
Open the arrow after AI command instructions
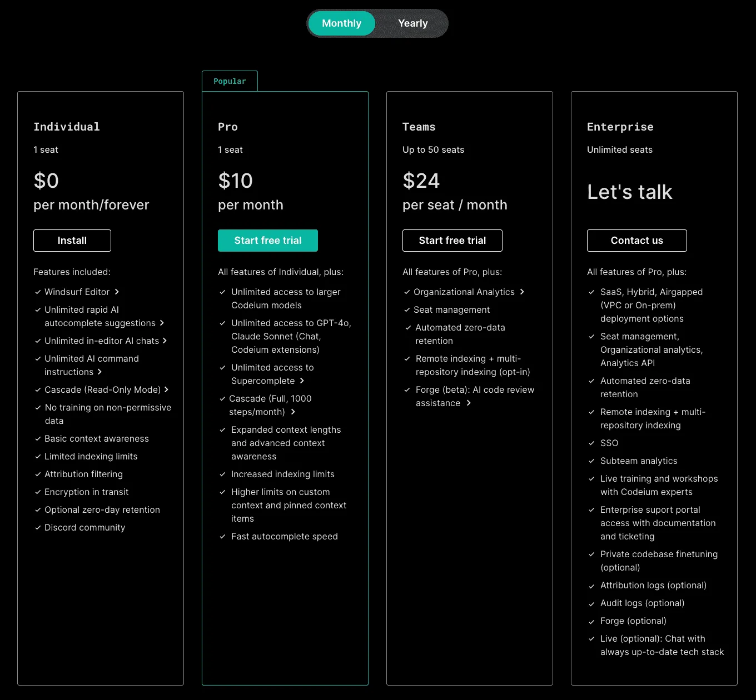point(100,372)
